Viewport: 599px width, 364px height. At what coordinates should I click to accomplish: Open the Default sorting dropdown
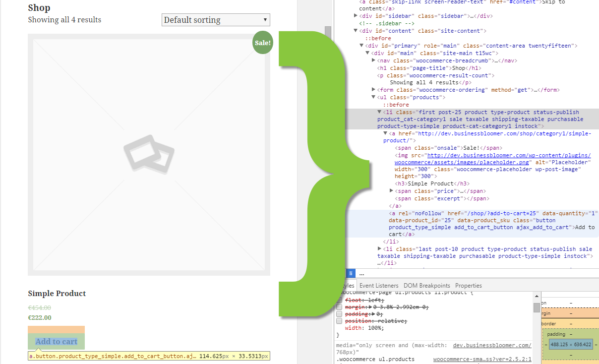216,20
